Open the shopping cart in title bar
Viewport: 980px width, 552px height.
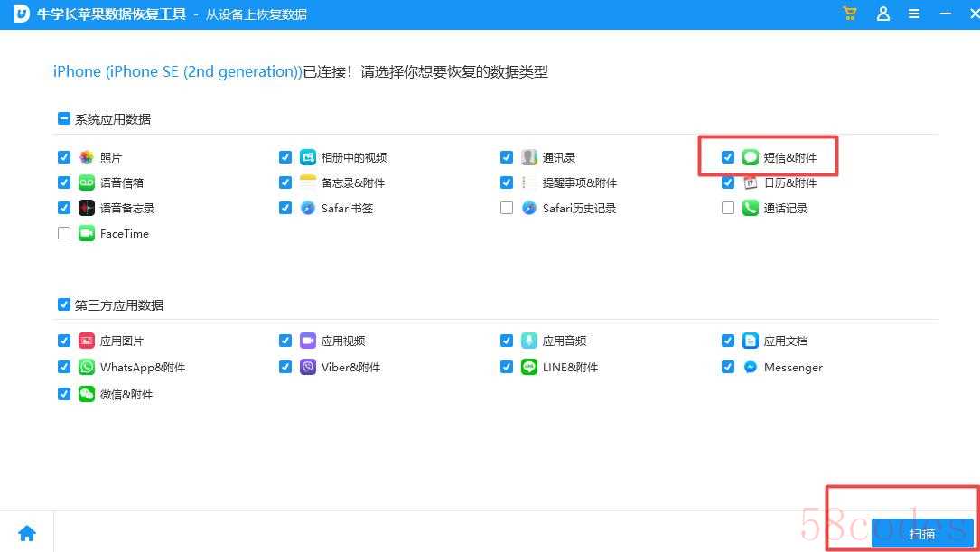pyautogui.click(x=849, y=14)
